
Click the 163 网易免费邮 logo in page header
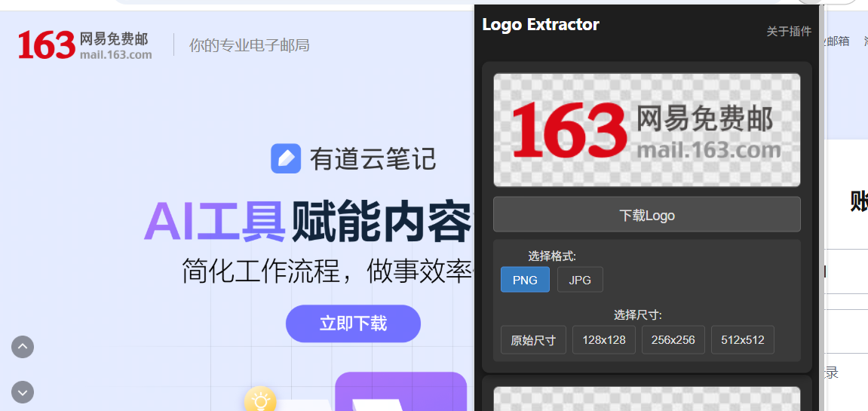(84, 45)
